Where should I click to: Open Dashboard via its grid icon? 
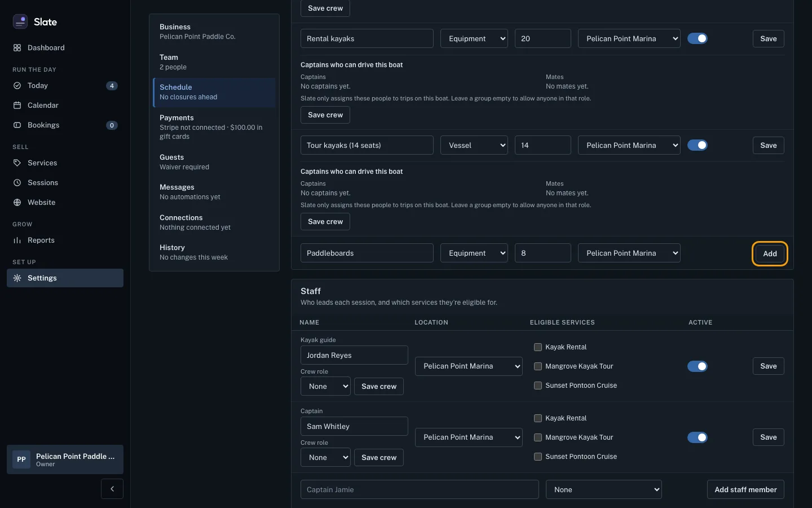coord(17,48)
